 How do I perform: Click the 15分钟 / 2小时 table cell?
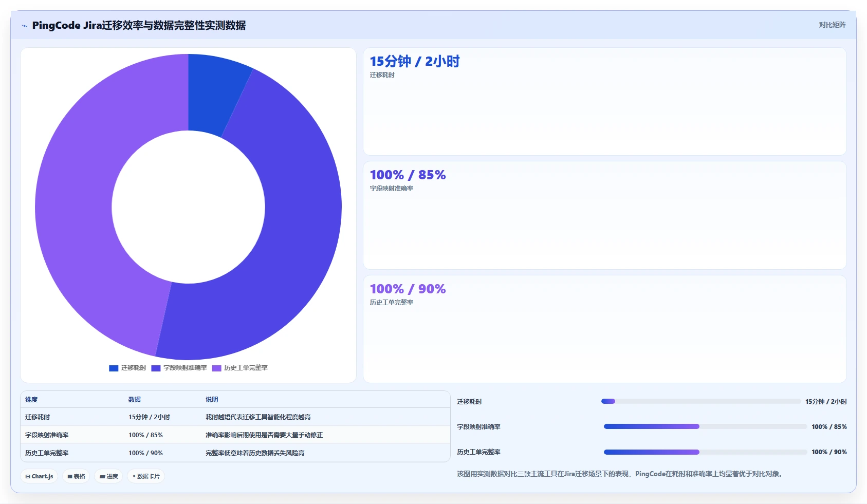(149, 417)
